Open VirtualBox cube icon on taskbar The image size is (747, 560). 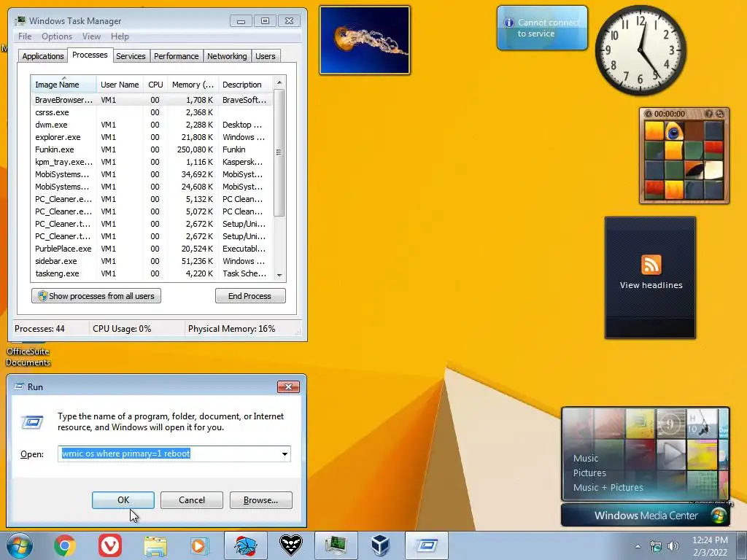click(381, 545)
